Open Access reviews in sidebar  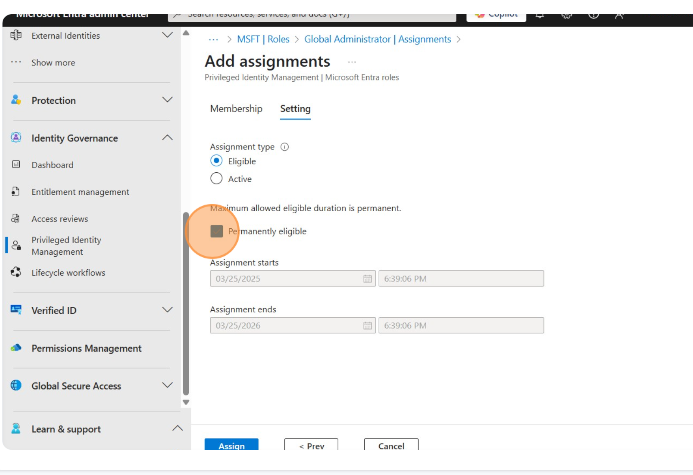60,219
